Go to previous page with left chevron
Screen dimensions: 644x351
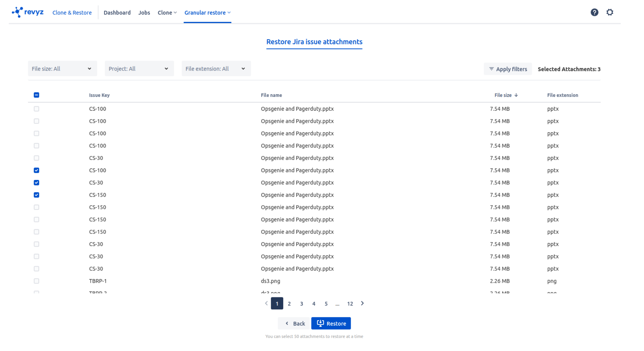tap(266, 303)
